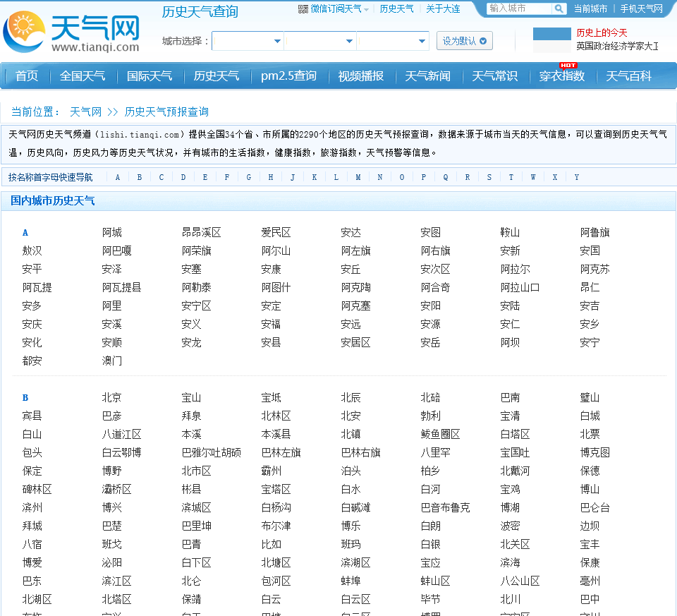Open the second city selection dropdown

[x=320, y=41]
